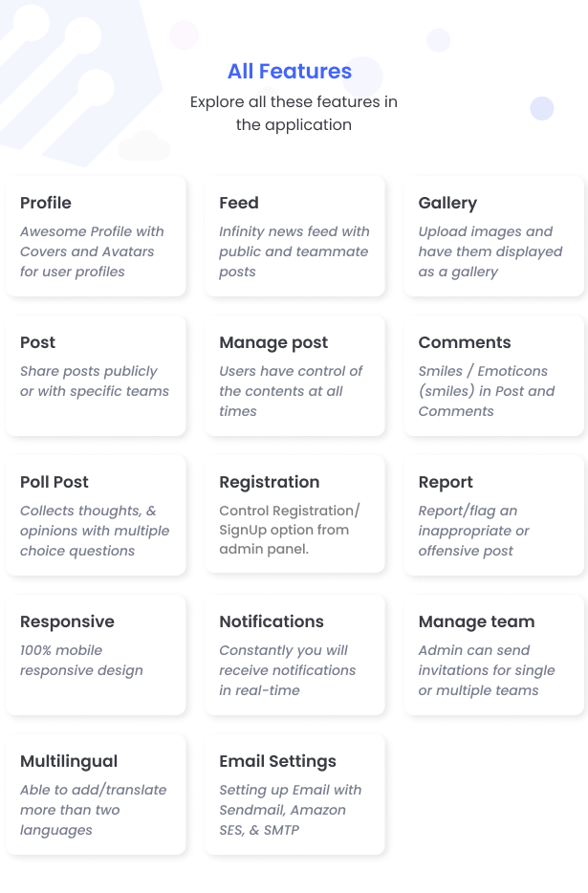Open the Comments feature card
The height and width of the screenshot is (893, 588).
click(x=494, y=376)
